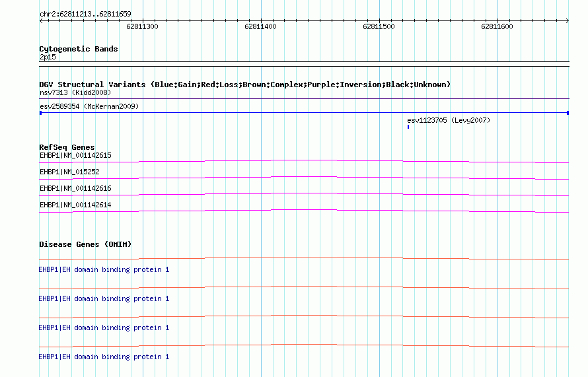Viewport: 588px width, 377px height.
Task: Click ruler position 62811500
Action: click(x=379, y=26)
